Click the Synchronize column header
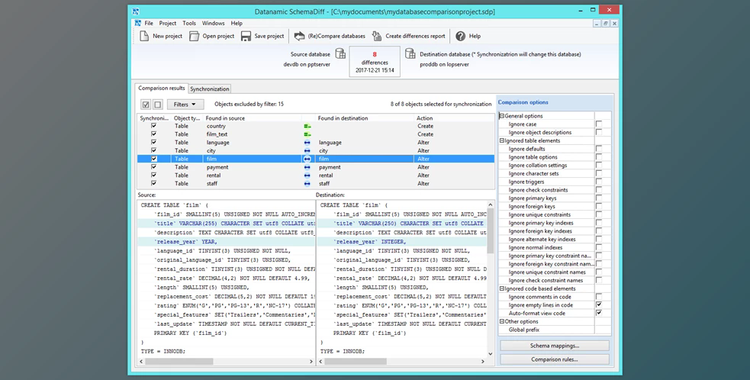The width and height of the screenshot is (750, 380). 154,118
